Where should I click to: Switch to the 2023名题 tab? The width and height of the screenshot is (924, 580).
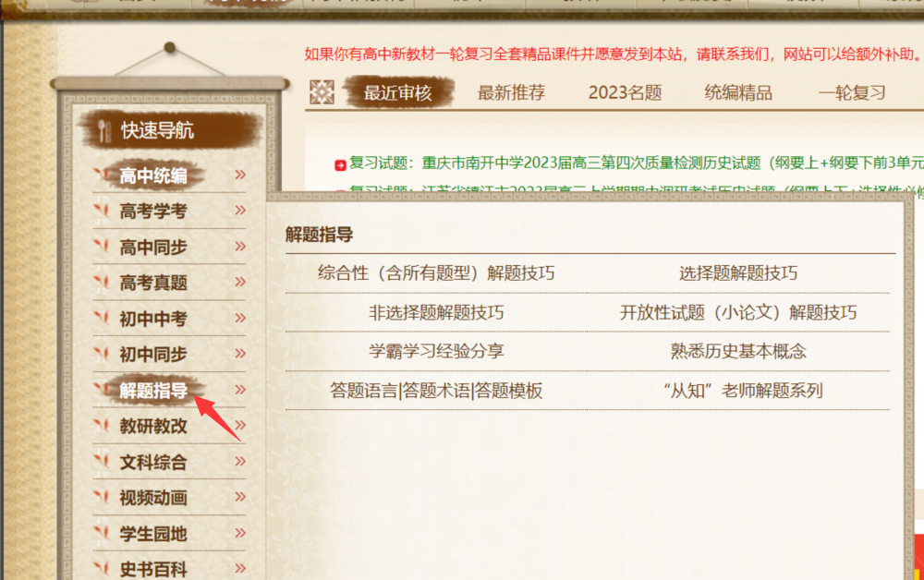tap(625, 92)
